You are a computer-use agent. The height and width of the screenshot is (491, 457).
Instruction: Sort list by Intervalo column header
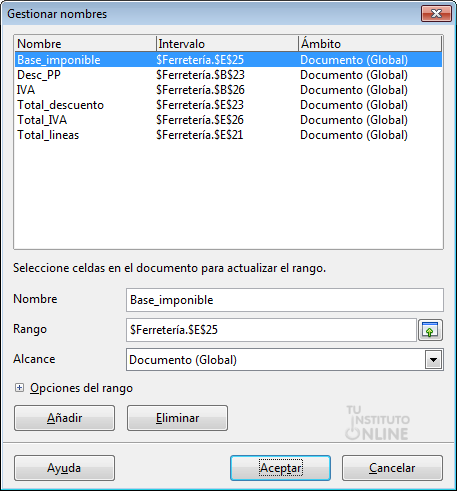tap(227, 44)
